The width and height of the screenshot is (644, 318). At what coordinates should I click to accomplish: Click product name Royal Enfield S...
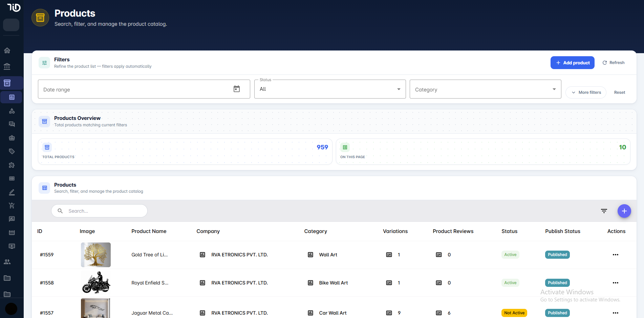150,283
